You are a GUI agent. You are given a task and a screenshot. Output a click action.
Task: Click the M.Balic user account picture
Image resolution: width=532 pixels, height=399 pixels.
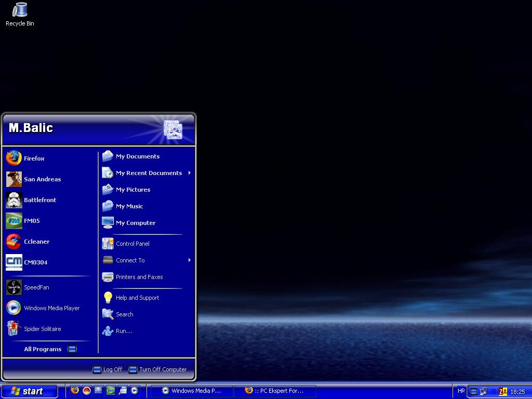coord(173,130)
